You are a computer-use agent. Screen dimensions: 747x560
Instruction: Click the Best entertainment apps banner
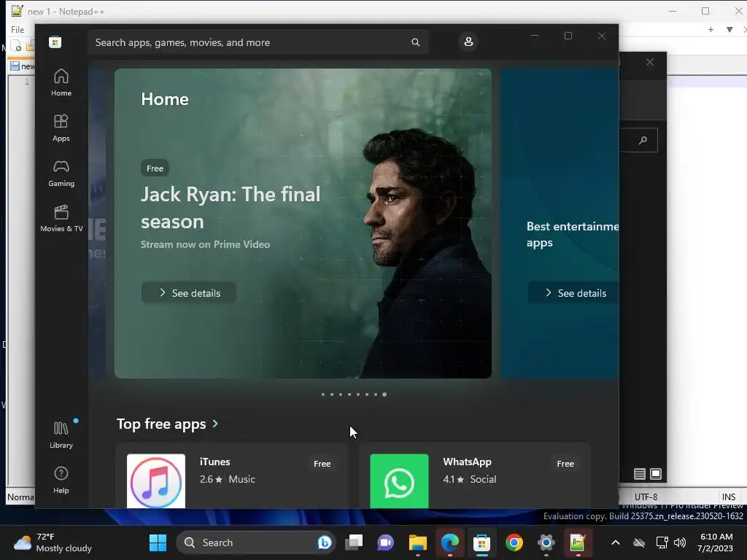point(560,223)
